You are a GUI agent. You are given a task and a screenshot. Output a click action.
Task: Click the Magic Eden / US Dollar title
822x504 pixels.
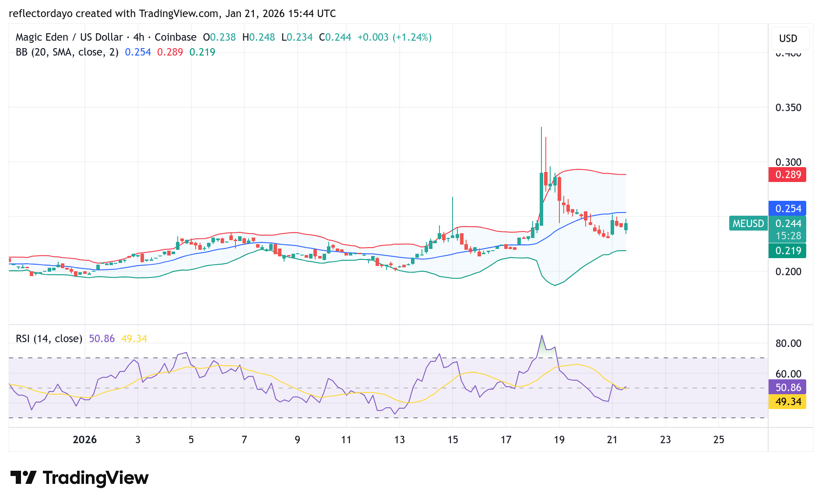69,37
